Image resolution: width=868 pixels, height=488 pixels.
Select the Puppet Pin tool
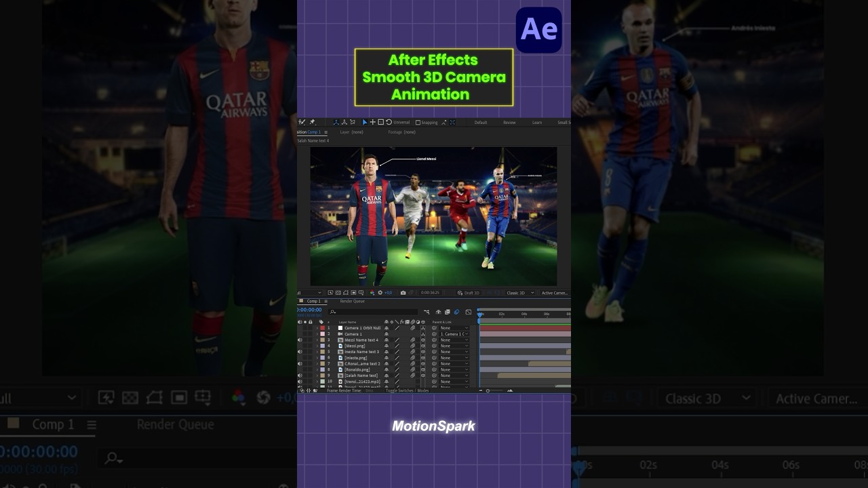[x=313, y=123]
